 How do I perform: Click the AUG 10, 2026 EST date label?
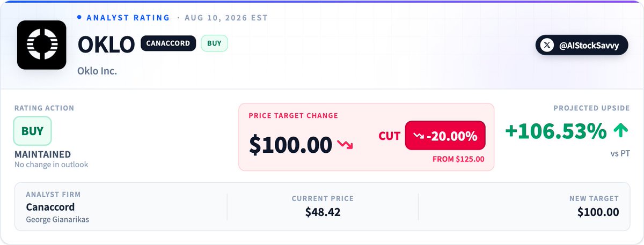pos(225,18)
